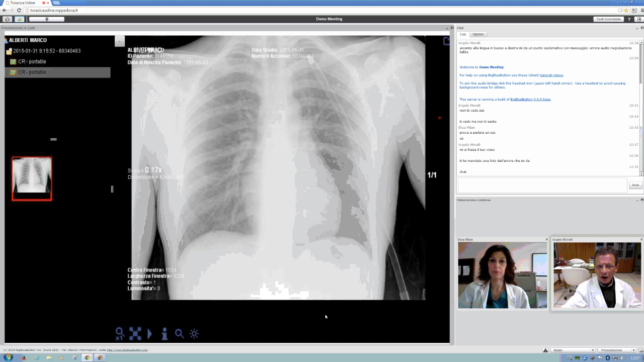Select the first CR - portatile series
The height and width of the screenshot is (362, 644).
coord(32,61)
